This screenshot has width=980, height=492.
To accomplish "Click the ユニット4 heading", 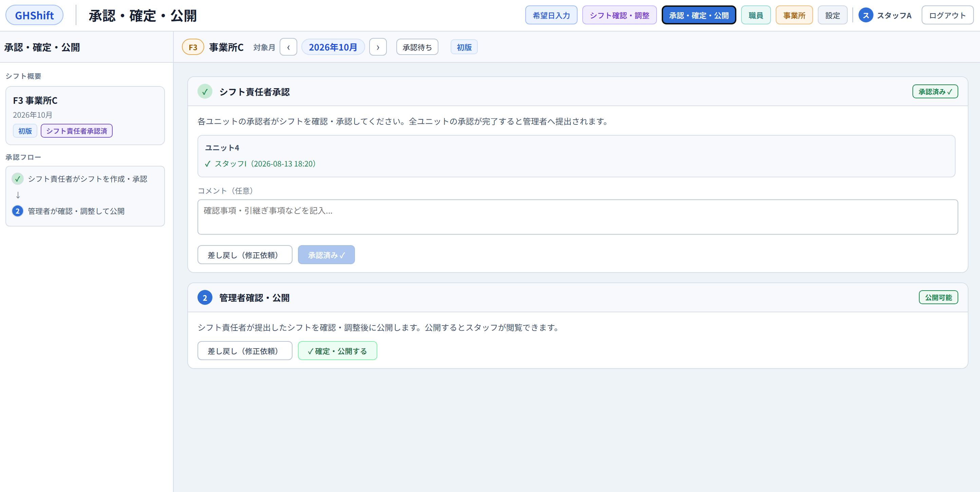I will (222, 147).
